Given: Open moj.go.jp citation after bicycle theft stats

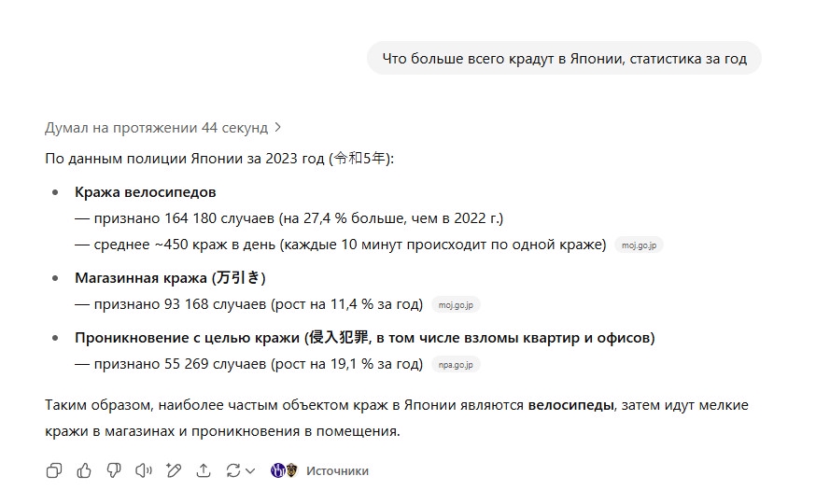Looking at the screenshot, I should click(639, 245).
